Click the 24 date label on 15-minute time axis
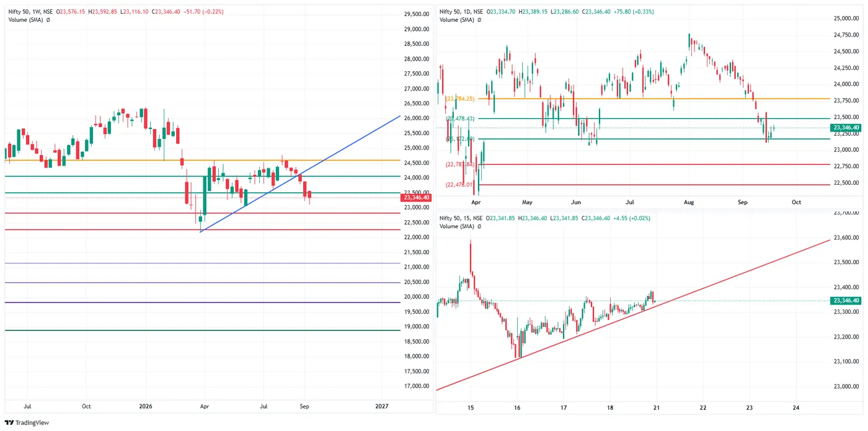Image resolution: width=868 pixels, height=431 pixels. click(796, 408)
